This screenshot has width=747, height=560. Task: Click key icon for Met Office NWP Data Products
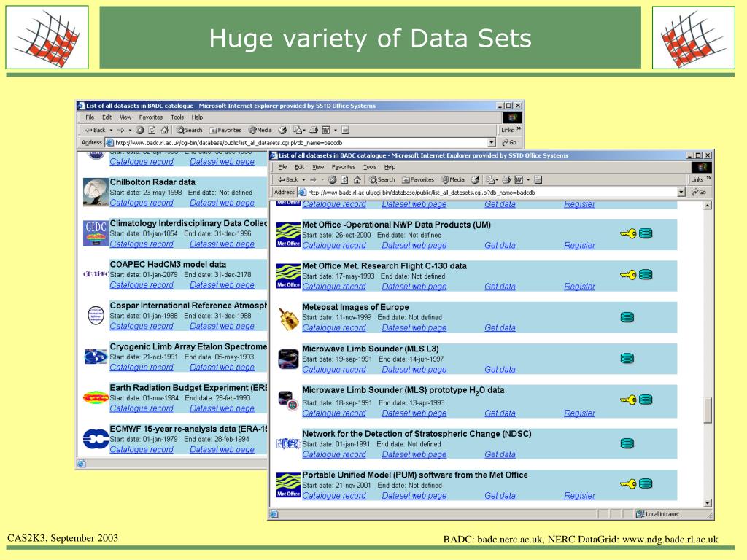point(628,233)
